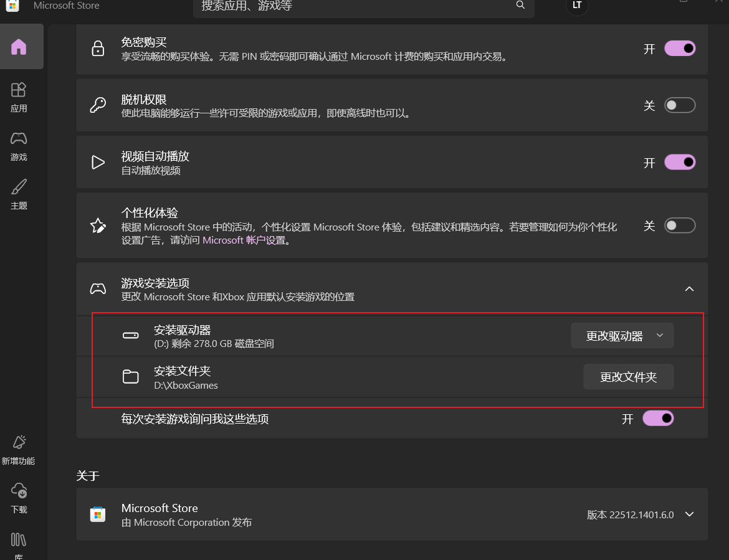
Task: Select the 新增功能 megaphone icon
Action: pos(19,442)
